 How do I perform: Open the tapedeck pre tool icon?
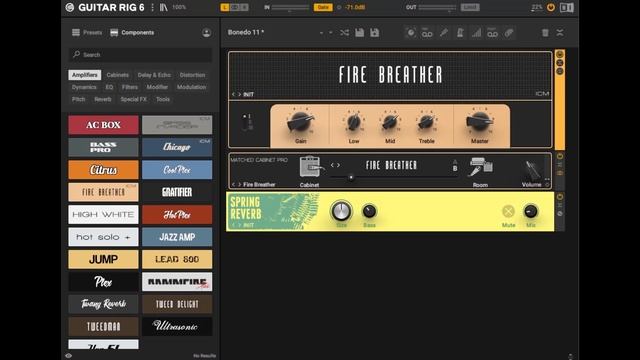427,33
